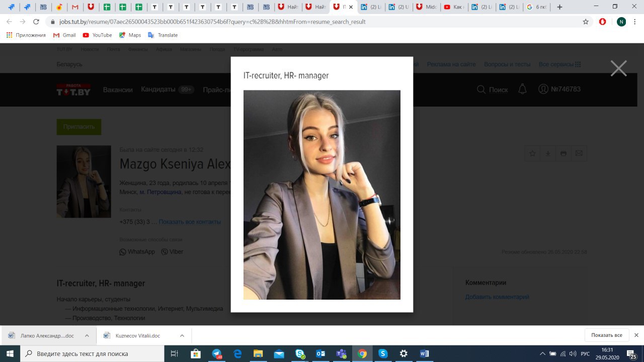Click the WhatsApp contact option
The width and height of the screenshot is (644, 362).
[137, 252]
